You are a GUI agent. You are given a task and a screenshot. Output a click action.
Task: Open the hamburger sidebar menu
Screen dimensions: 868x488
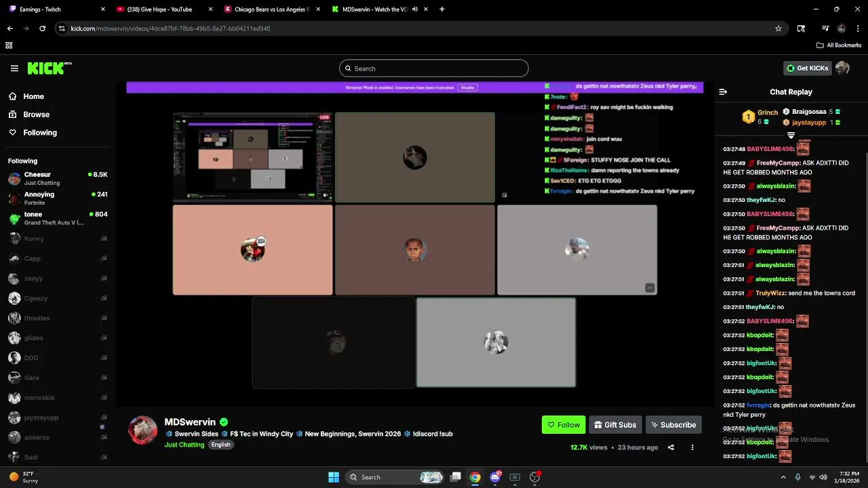tap(14, 68)
